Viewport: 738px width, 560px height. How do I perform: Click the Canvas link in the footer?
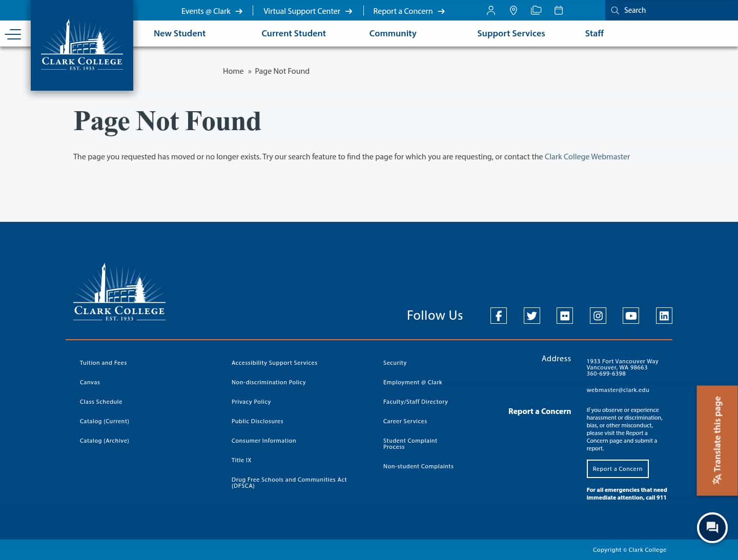pyautogui.click(x=90, y=382)
